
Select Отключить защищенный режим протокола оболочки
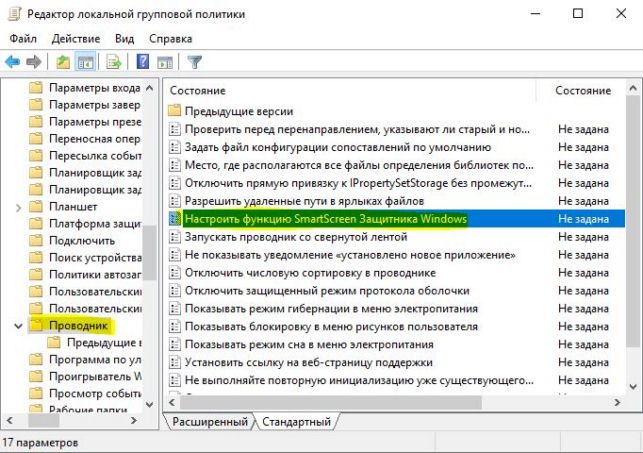[327, 291]
